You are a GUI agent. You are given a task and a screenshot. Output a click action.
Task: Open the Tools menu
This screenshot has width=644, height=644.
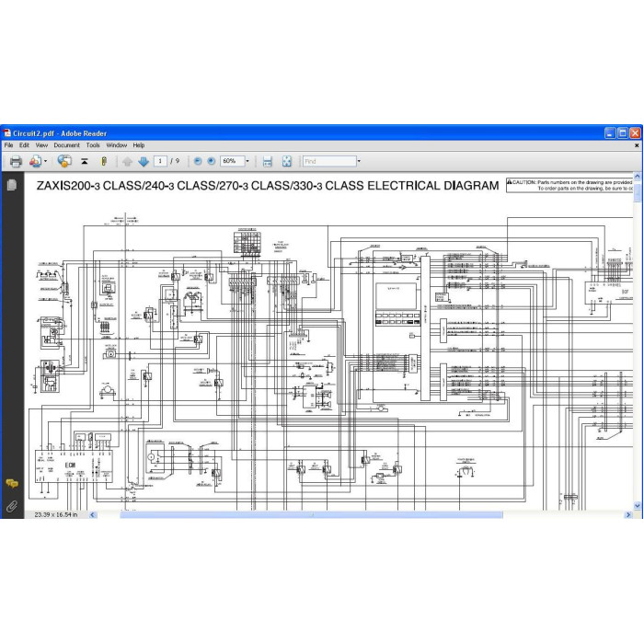pos(93,145)
